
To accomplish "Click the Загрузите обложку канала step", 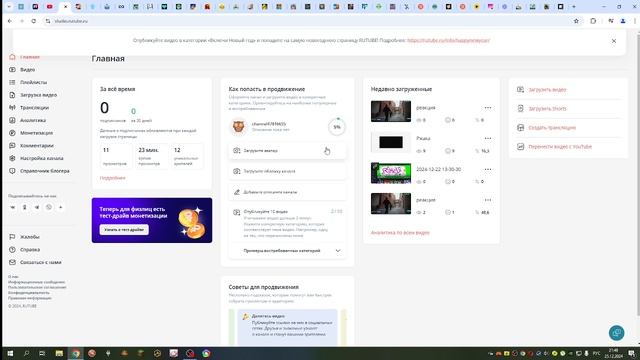I will pos(287,171).
